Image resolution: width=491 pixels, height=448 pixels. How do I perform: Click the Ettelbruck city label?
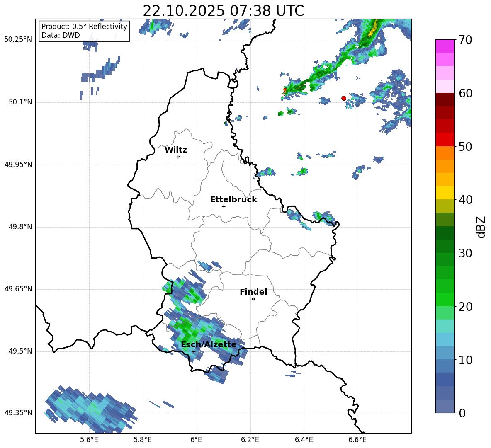[233, 200]
